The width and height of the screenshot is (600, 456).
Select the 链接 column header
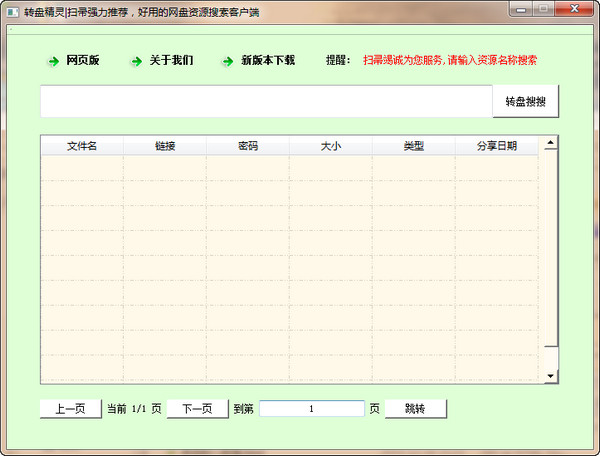click(x=165, y=146)
